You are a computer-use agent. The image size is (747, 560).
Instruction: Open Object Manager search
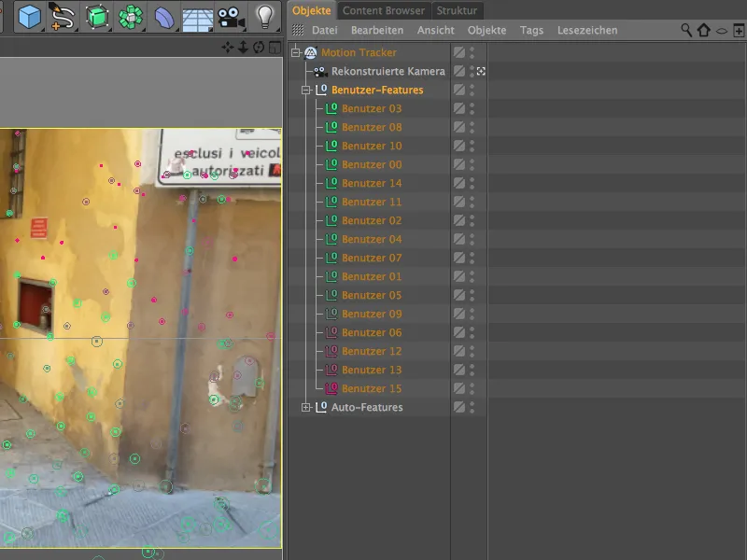tap(686, 30)
